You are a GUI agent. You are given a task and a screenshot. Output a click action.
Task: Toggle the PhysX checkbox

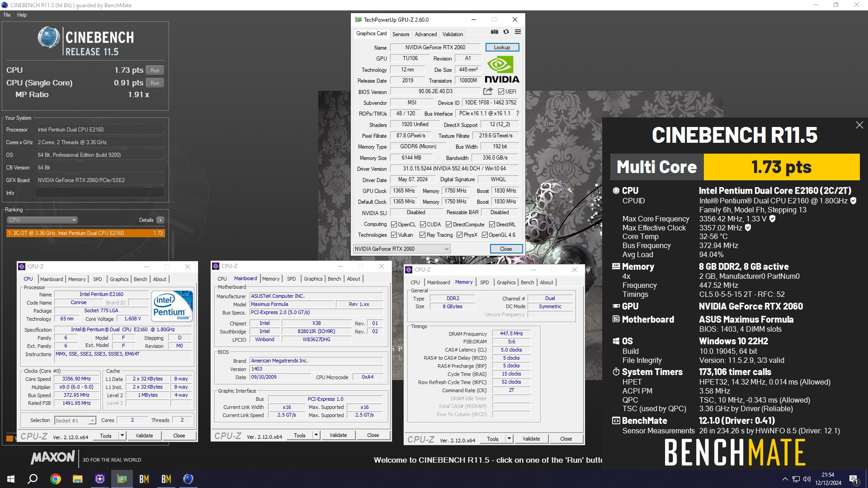pos(459,235)
